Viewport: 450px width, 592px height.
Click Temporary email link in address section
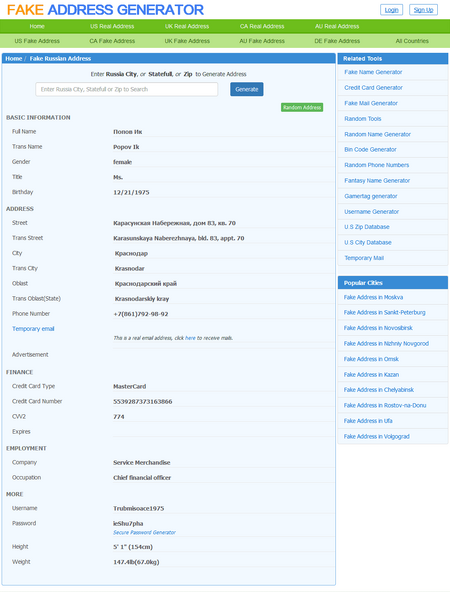(x=33, y=329)
